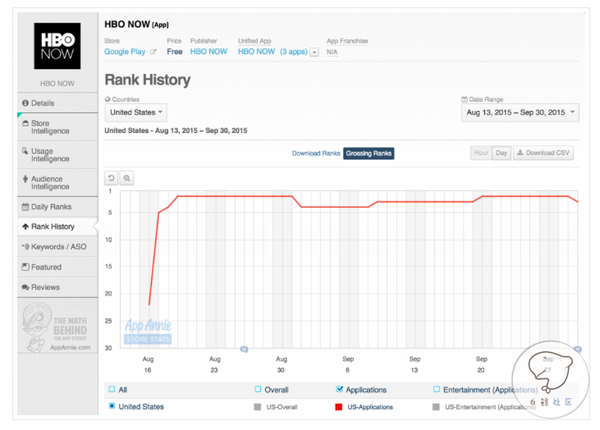This screenshot has height=430, width=600.
Task: Select the United States radio button
Action: pyautogui.click(x=111, y=407)
